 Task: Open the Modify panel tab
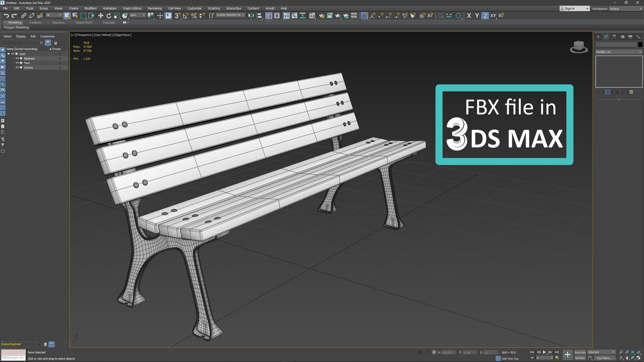(x=606, y=37)
